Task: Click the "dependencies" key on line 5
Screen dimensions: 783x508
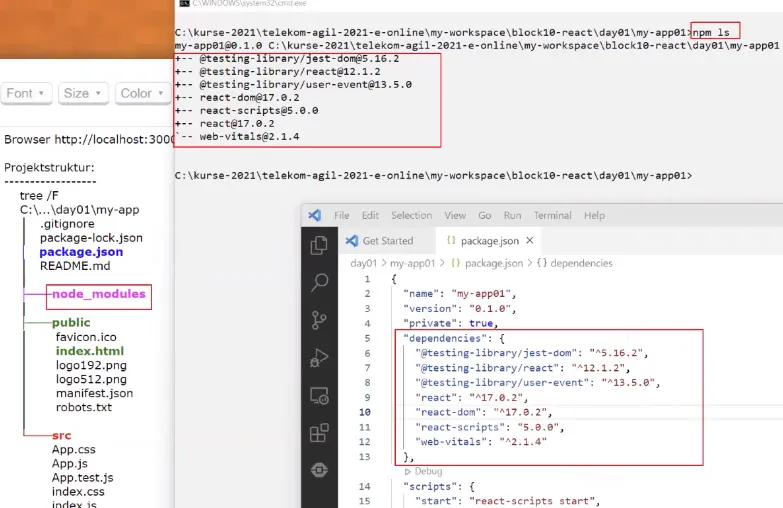Action: [444, 338]
